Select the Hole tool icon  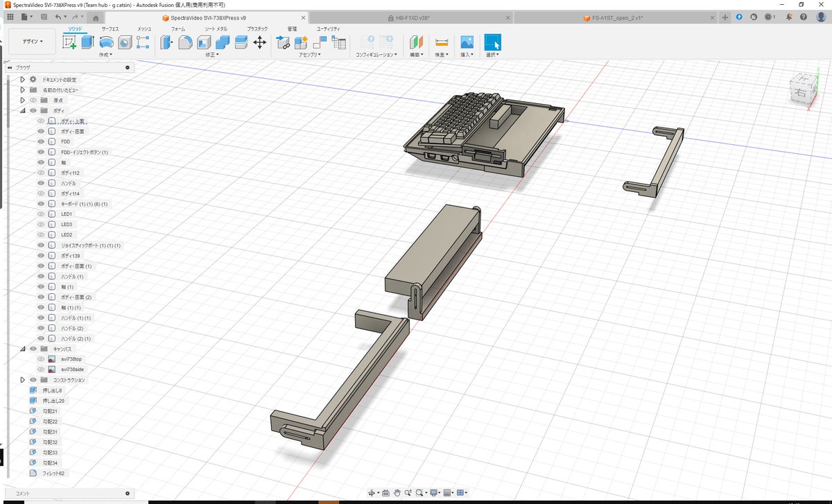(125, 42)
